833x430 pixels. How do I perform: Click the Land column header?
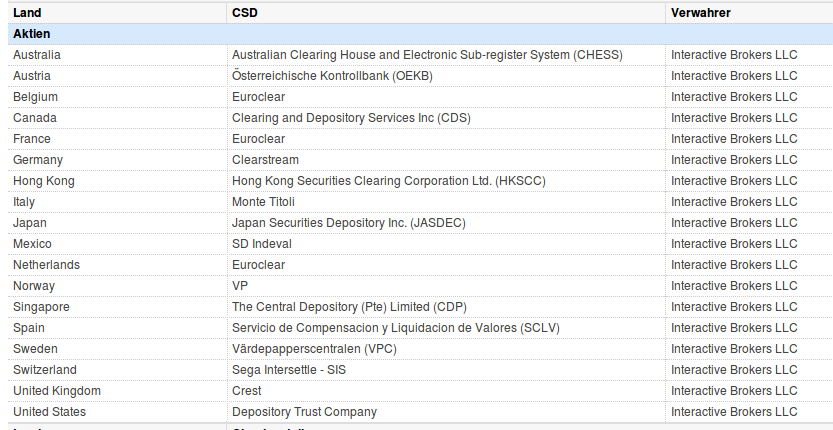click(26, 12)
